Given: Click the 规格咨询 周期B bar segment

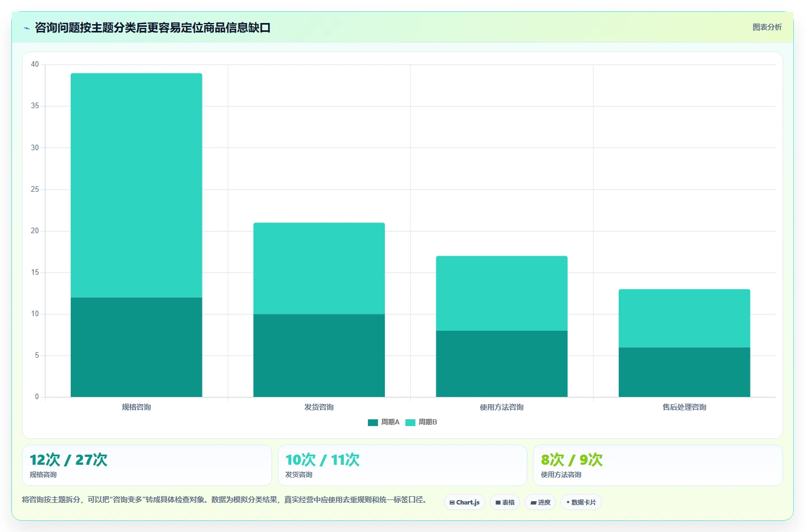Looking at the screenshot, I should tap(136, 186).
